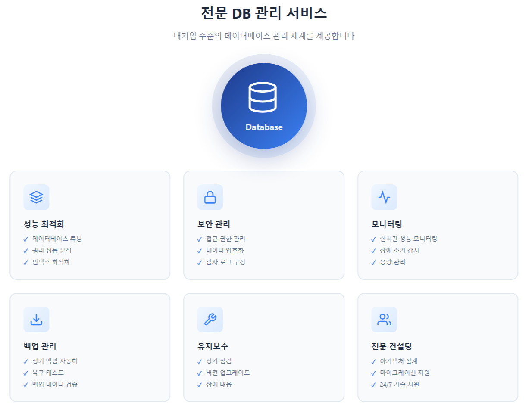Click the central Database circle icon
This screenshot has width=532, height=416.
tap(263, 106)
